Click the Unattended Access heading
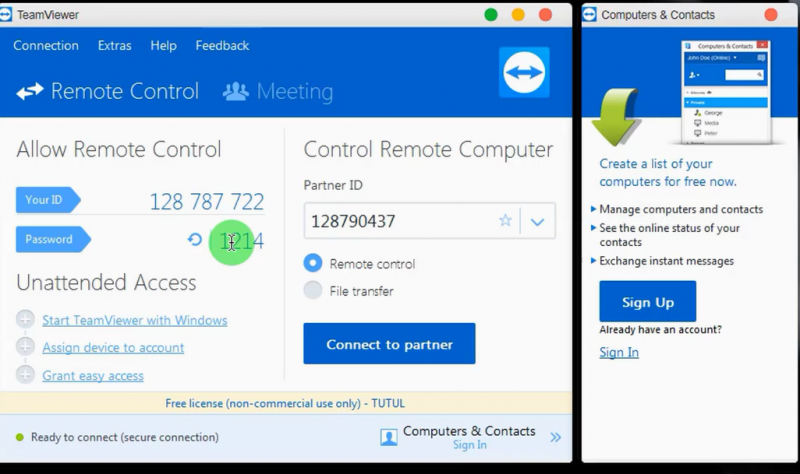This screenshot has height=474, width=800. point(106,282)
